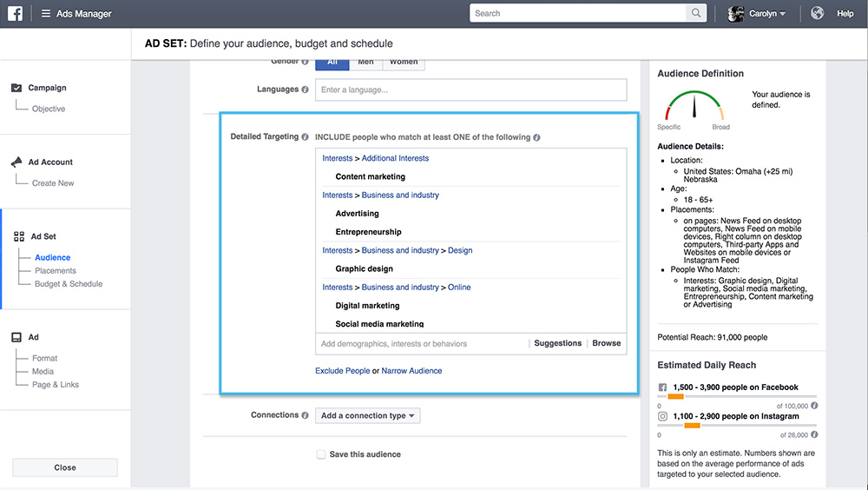Select Entrepreneurship interest

(368, 232)
